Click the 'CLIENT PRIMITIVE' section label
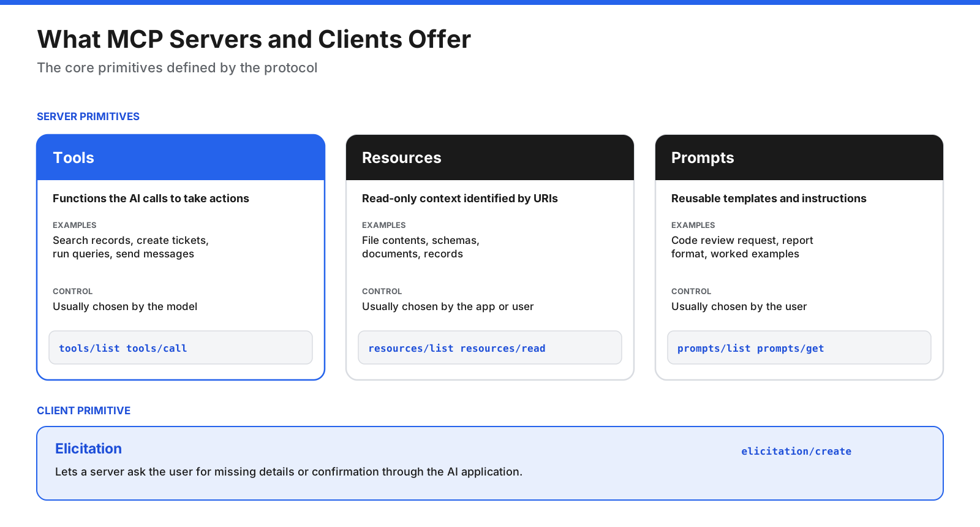 (83, 411)
